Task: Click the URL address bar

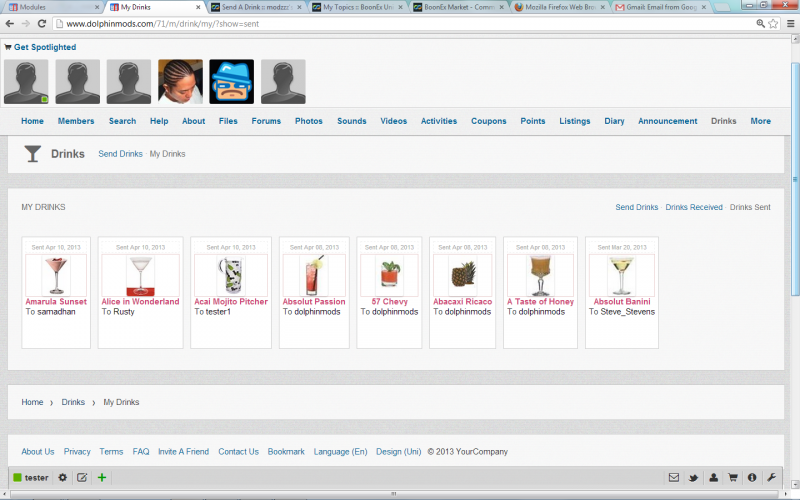Action: coord(403,23)
